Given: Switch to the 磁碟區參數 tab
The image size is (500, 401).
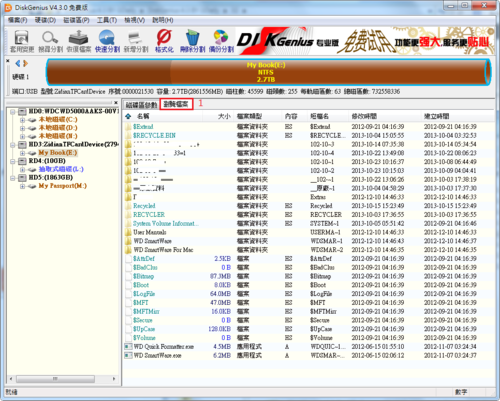Looking at the screenshot, I should (141, 105).
